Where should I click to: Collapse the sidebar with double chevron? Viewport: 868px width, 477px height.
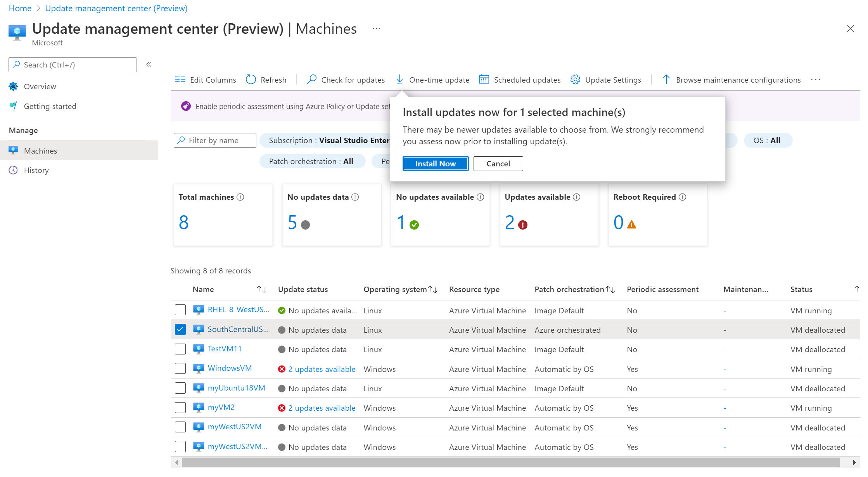149,64
